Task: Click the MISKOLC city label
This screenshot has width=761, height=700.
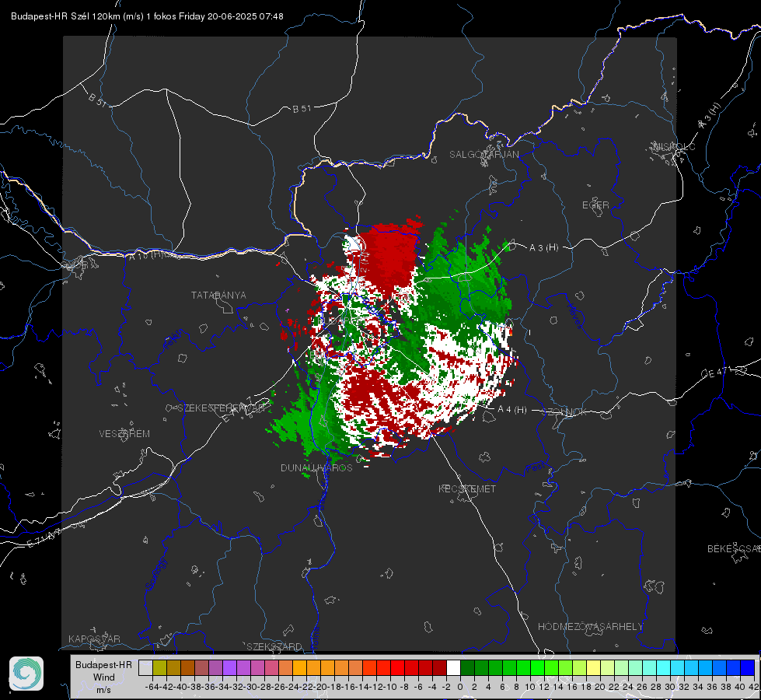Action: click(674, 146)
